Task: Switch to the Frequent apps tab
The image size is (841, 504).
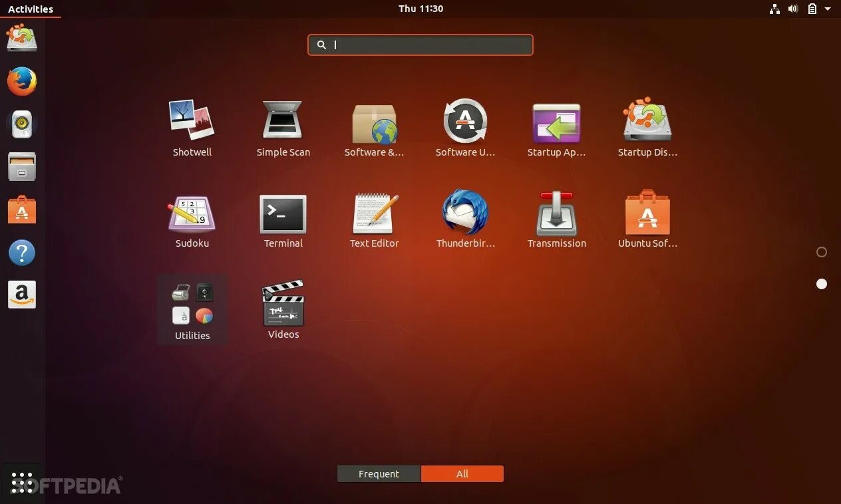Action: pos(379,474)
